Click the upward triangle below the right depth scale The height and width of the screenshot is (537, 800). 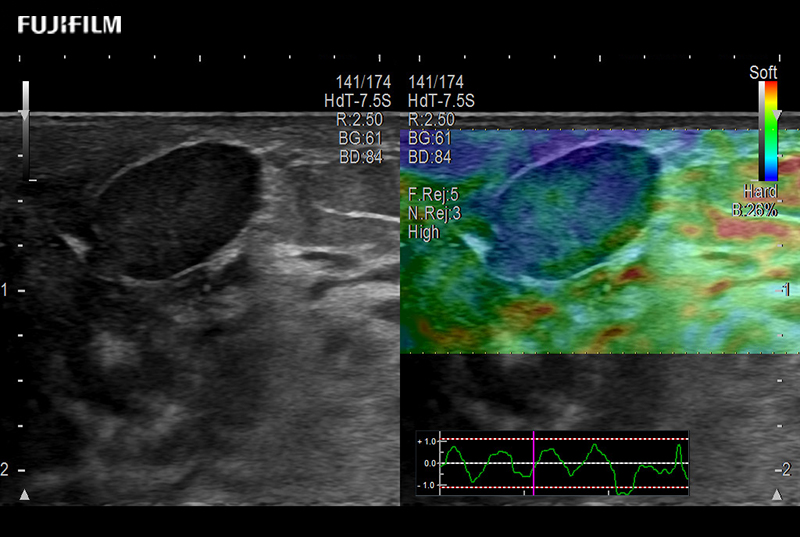(x=777, y=494)
